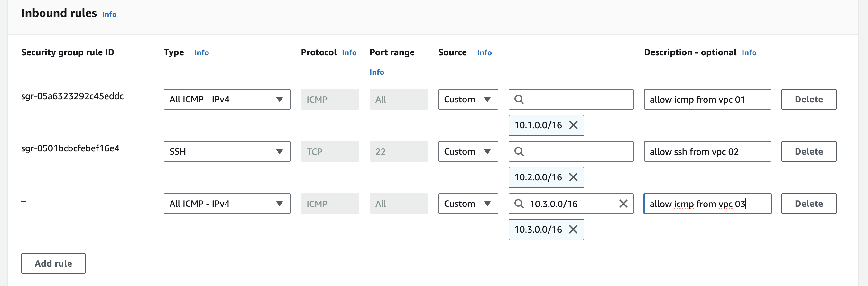This screenshot has width=868, height=286.
Task: Expand Custom source dropdown for first rule
Action: coord(468,100)
